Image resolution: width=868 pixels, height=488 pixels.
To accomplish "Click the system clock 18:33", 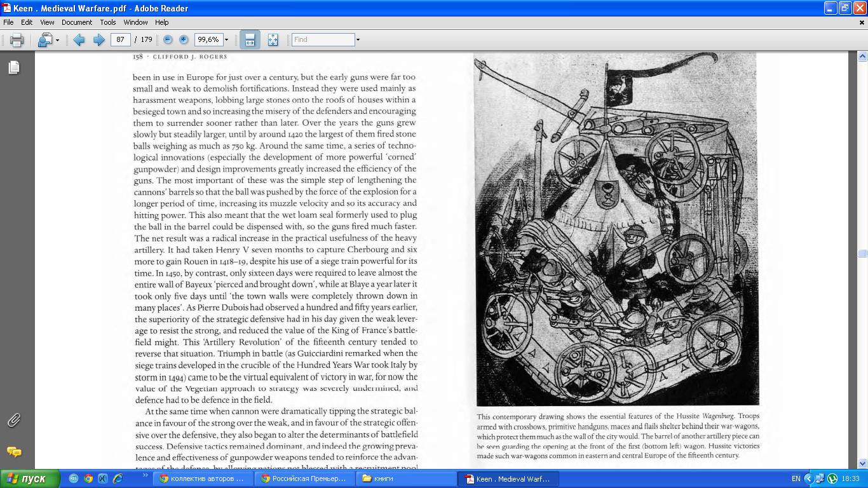I will coord(850,478).
